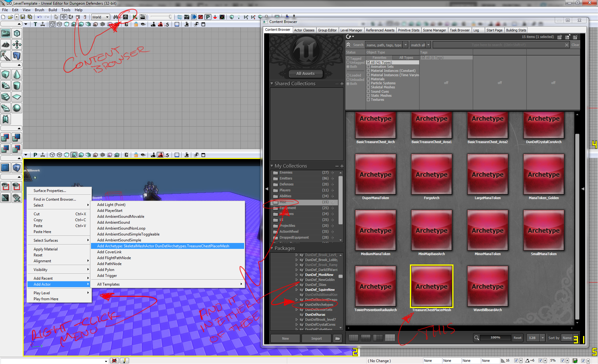The width and height of the screenshot is (598, 364).
Task: Click the New button in Packages
Action: pyautogui.click(x=285, y=338)
